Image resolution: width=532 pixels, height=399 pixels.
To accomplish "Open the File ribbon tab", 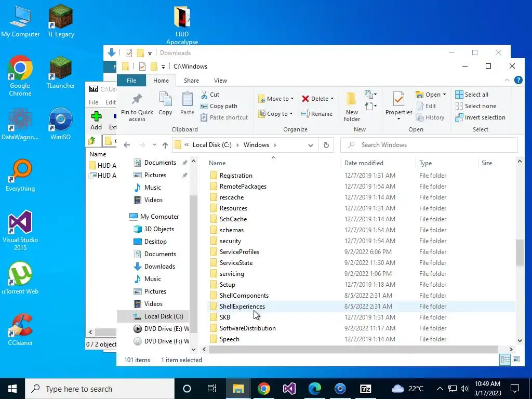I will tap(131, 81).
